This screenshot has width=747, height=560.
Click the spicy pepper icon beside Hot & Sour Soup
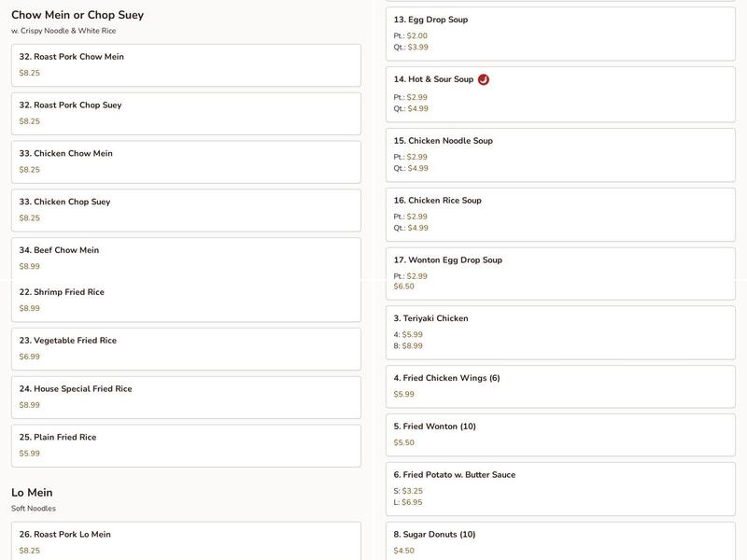(483, 79)
